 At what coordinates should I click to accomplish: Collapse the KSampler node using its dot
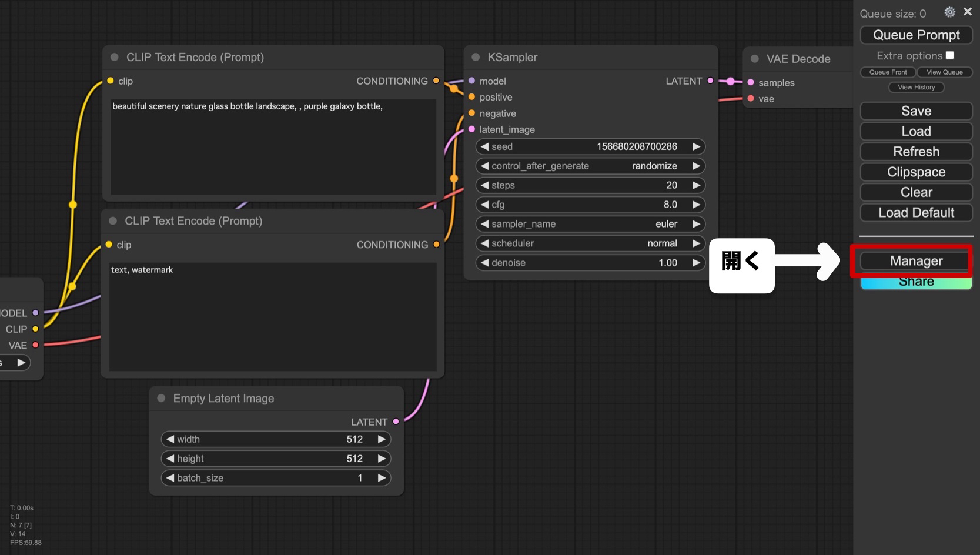coord(476,58)
